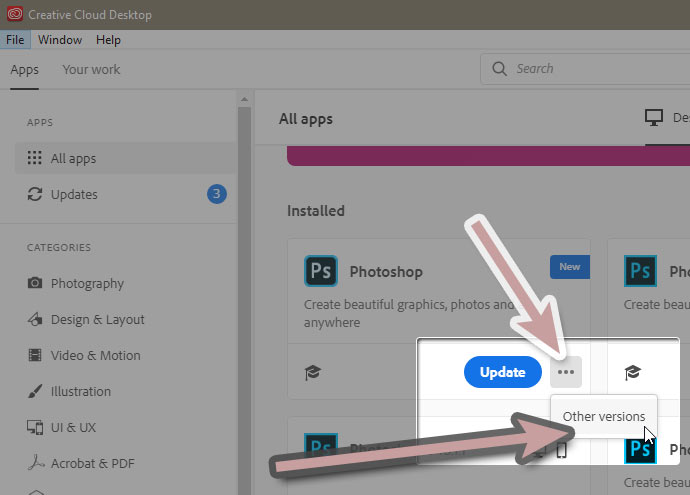Click the UI & UX devices icon
Screen dimensions: 690x495
(35, 427)
